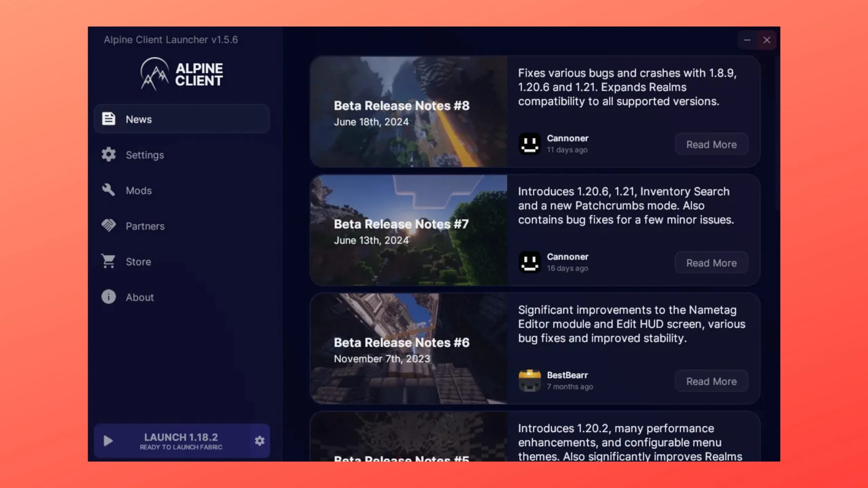Click 'READY TO LAUNCH FABRIC' status text
868x488 pixels.
coord(181,447)
